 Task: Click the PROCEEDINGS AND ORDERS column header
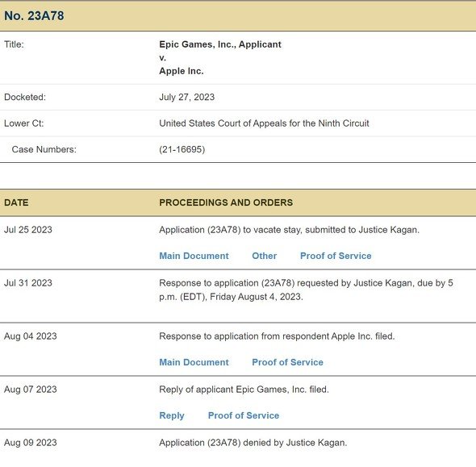[226, 202]
